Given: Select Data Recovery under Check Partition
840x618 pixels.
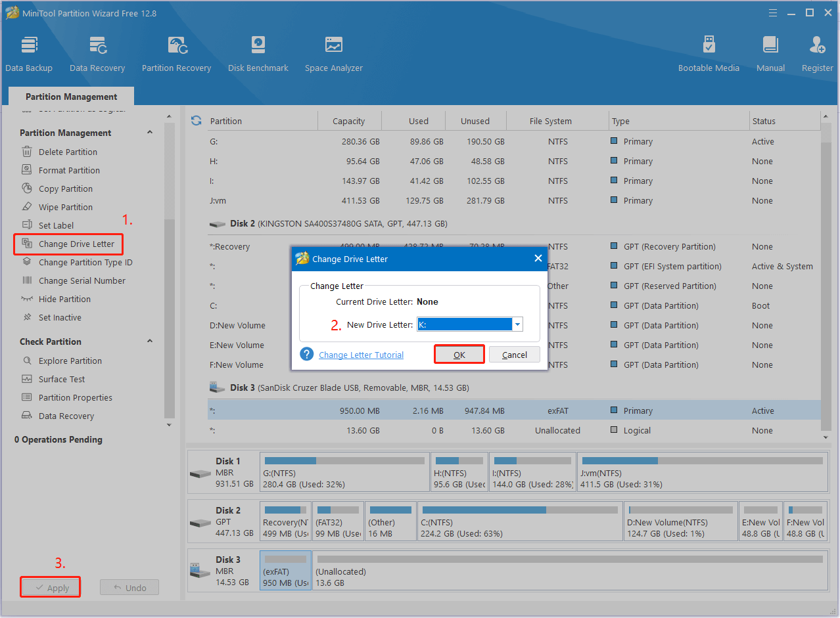Looking at the screenshot, I should [x=66, y=416].
